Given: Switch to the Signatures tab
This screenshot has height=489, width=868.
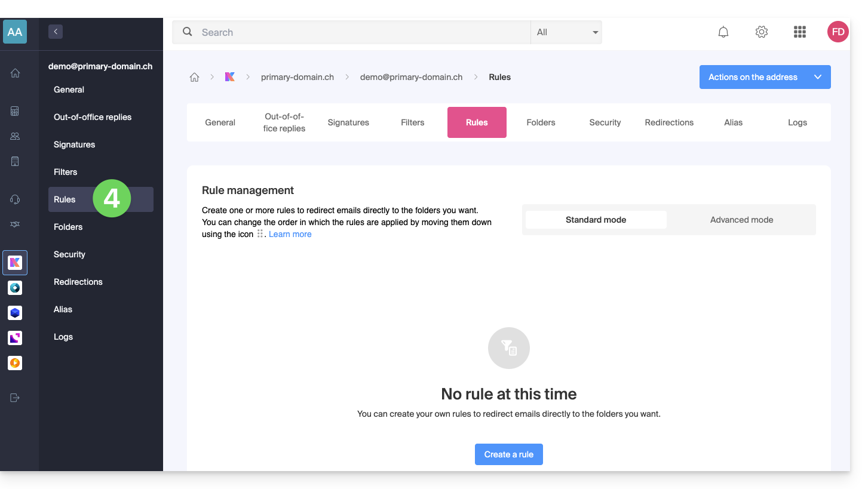Looking at the screenshot, I should pyautogui.click(x=348, y=122).
